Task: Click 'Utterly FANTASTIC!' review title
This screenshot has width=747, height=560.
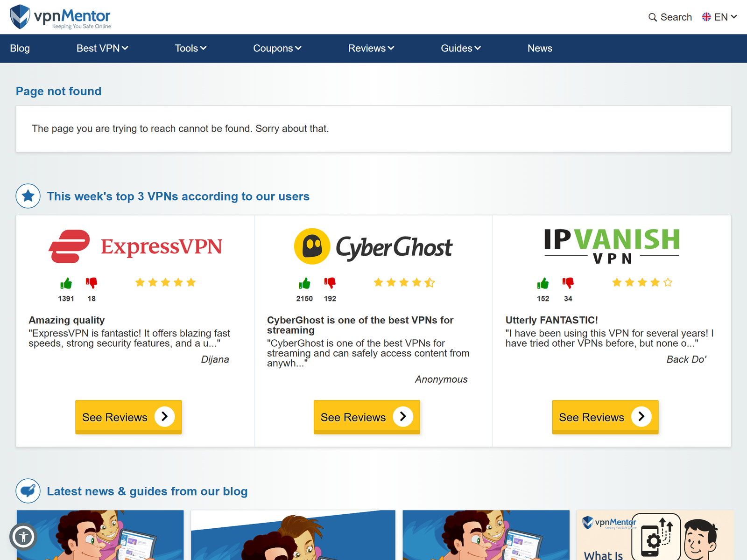Action: 552,320
